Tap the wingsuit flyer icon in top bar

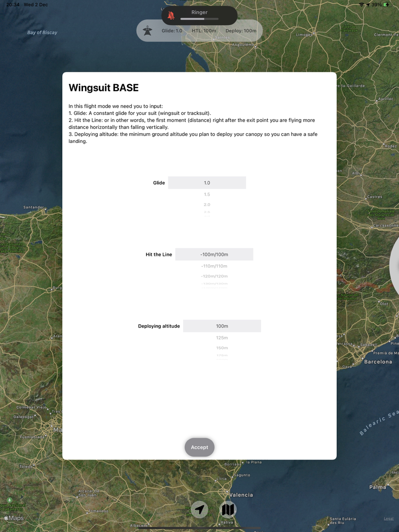(x=148, y=31)
